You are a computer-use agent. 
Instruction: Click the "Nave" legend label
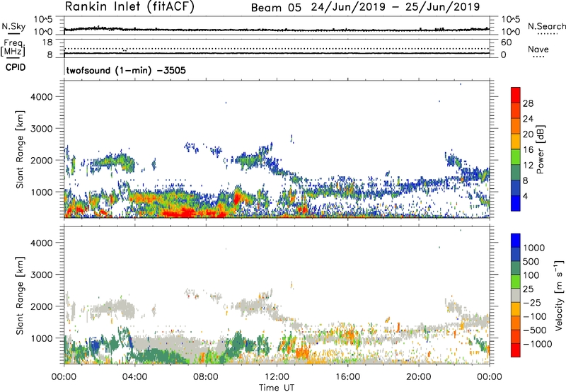tap(538, 50)
